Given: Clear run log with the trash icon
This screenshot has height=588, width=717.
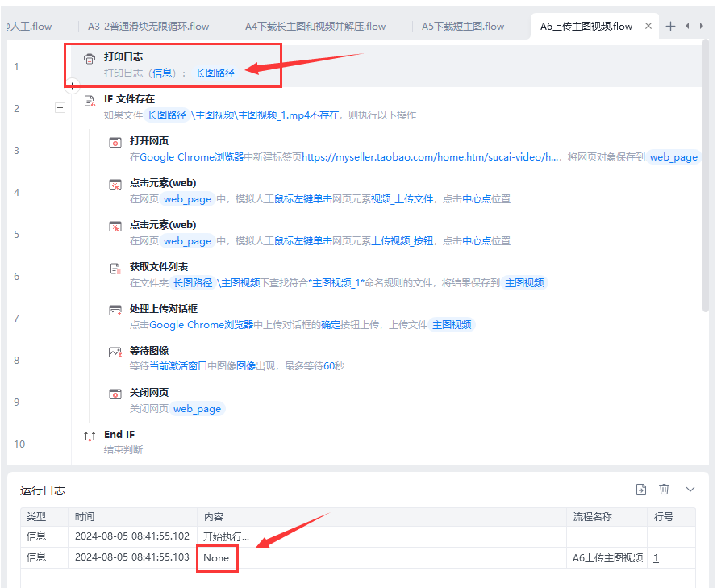Looking at the screenshot, I should [664, 490].
